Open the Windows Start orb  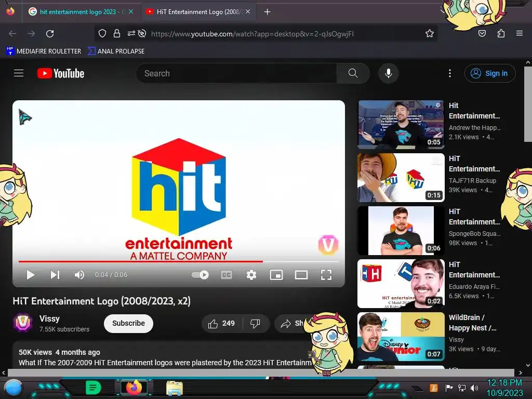point(13,388)
